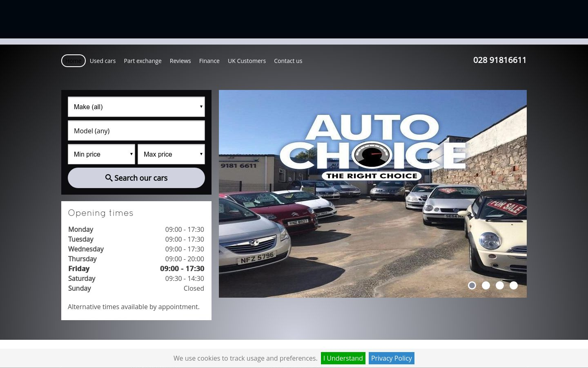The height and width of the screenshot is (368, 588).
Task: Click the Sunday Closed row
Action: coord(136,288)
